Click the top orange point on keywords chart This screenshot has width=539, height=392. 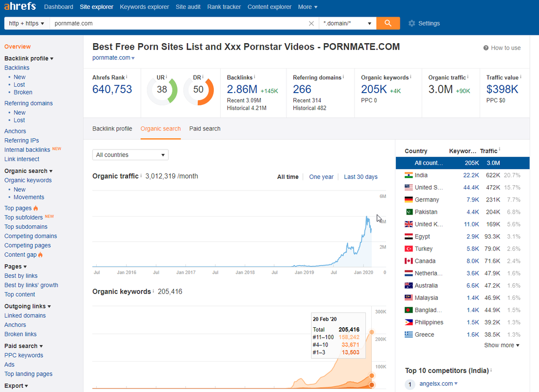point(372,332)
